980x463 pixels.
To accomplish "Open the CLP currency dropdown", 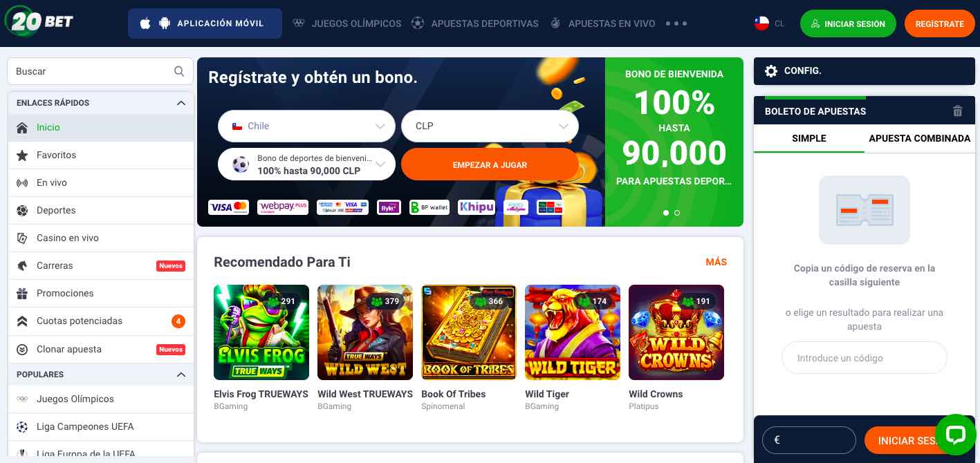I will tap(490, 126).
